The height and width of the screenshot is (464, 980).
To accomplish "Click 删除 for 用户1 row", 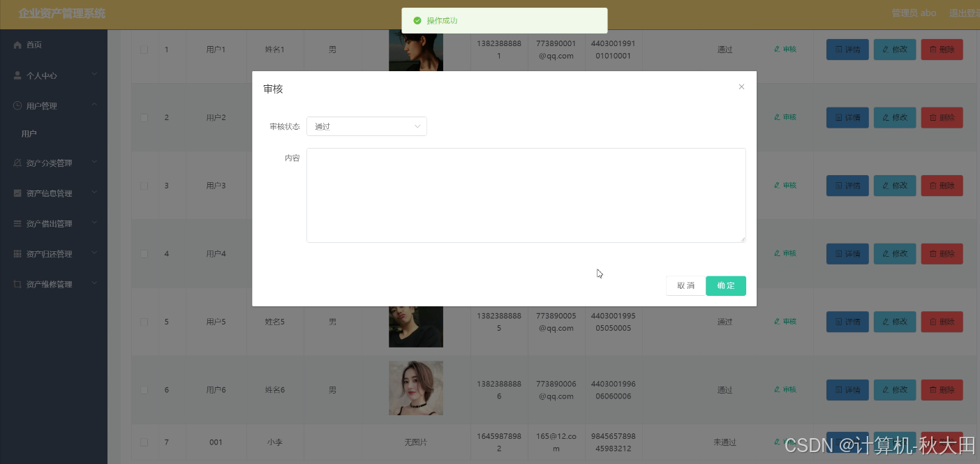I will click(942, 50).
